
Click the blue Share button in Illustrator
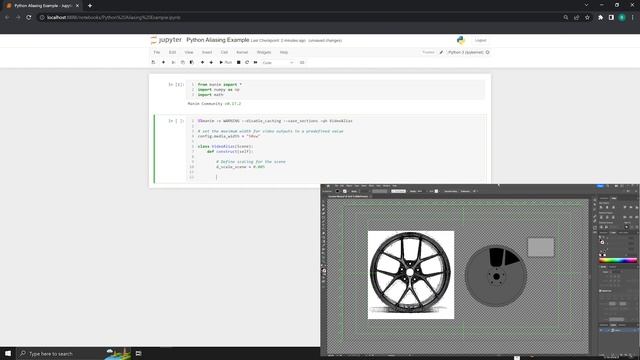coord(600,186)
